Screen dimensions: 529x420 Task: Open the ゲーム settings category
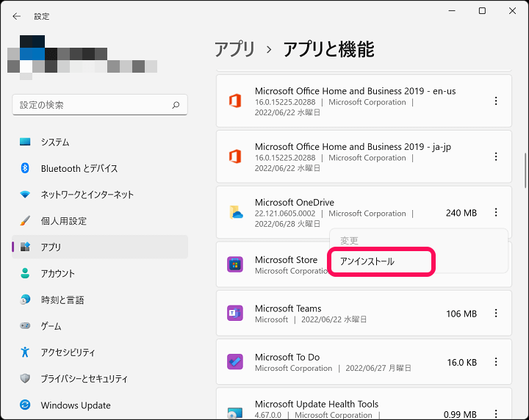[51, 326]
